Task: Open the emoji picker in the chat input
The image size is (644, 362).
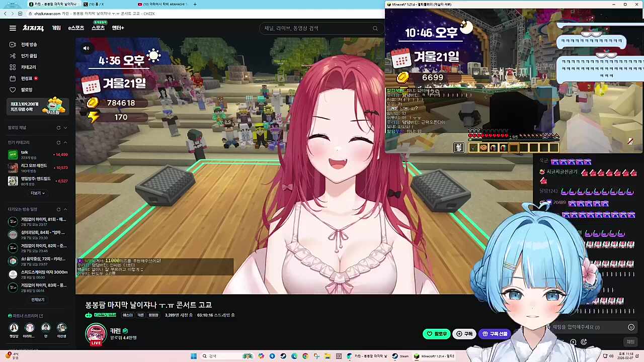Action: click(x=631, y=327)
